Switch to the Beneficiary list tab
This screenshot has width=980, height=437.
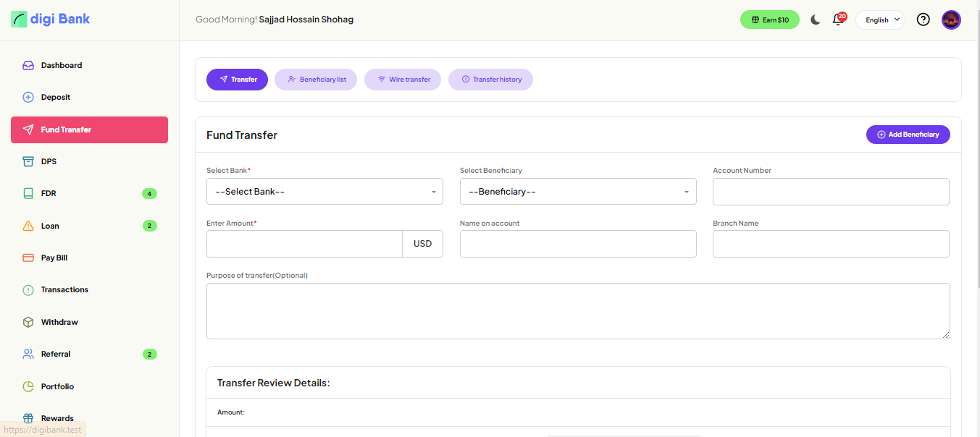pos(316,80)
